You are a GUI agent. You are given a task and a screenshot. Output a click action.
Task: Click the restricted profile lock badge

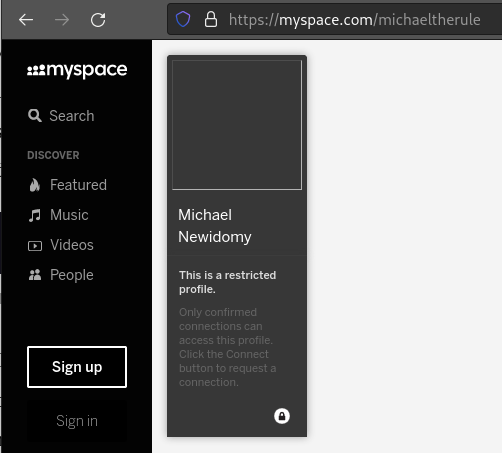(282, 416)
